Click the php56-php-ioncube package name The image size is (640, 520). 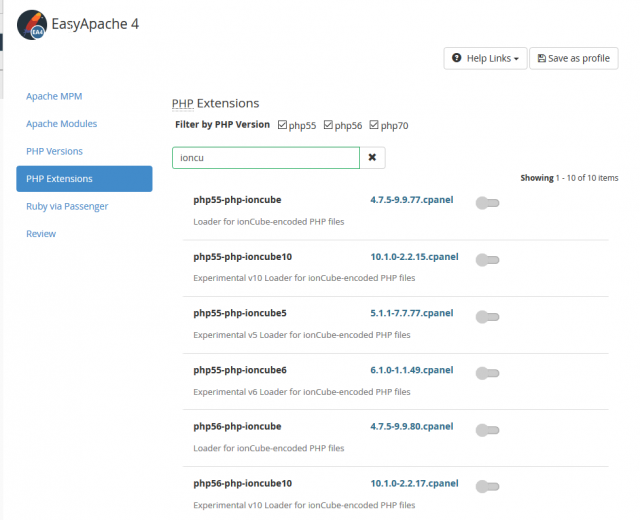(x=237, y=427)
